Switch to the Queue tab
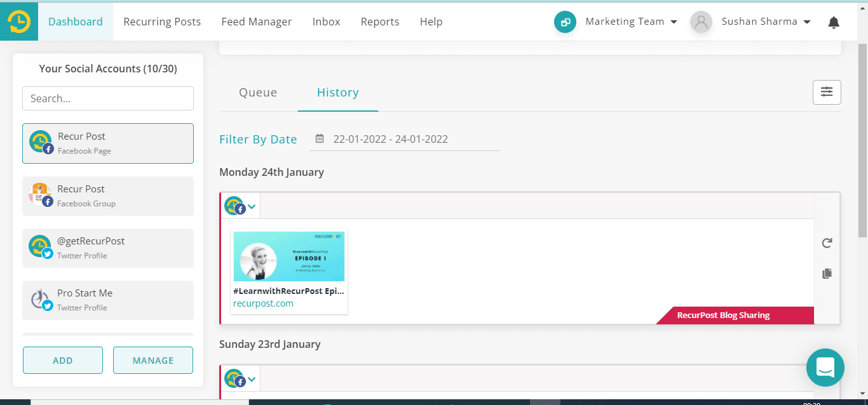The image size is (868, 405). [258, 93]
